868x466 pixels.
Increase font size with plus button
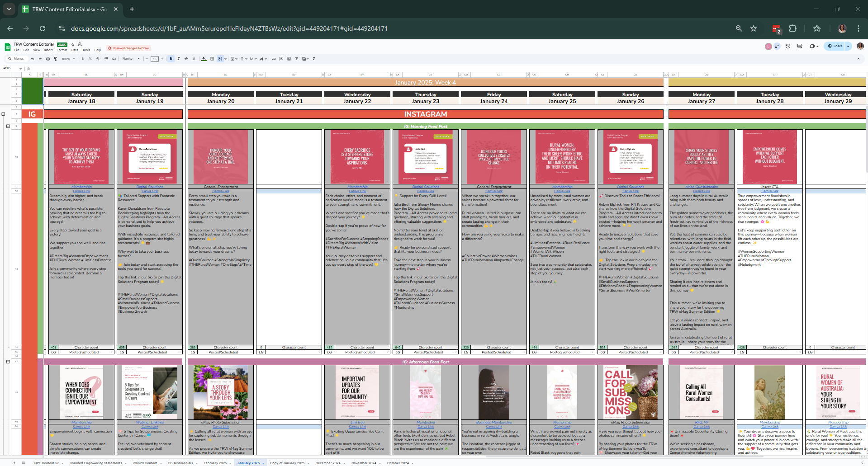[162, 59]
